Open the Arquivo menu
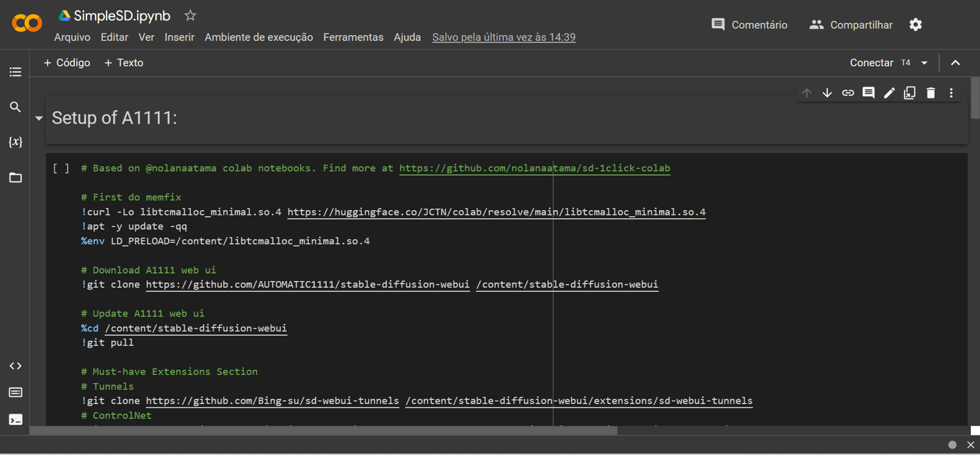This screenshot has height=455, width=980. [72, 37]
